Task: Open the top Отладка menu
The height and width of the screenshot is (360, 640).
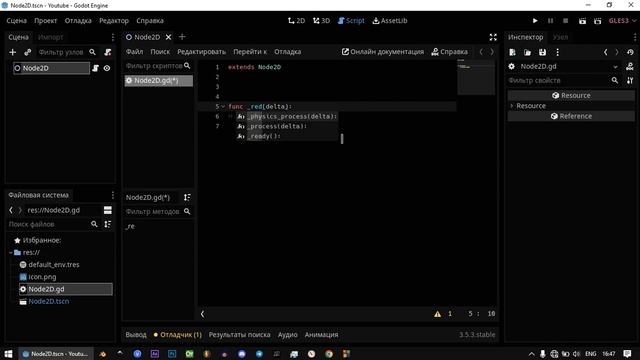Action: coord(78,20)
